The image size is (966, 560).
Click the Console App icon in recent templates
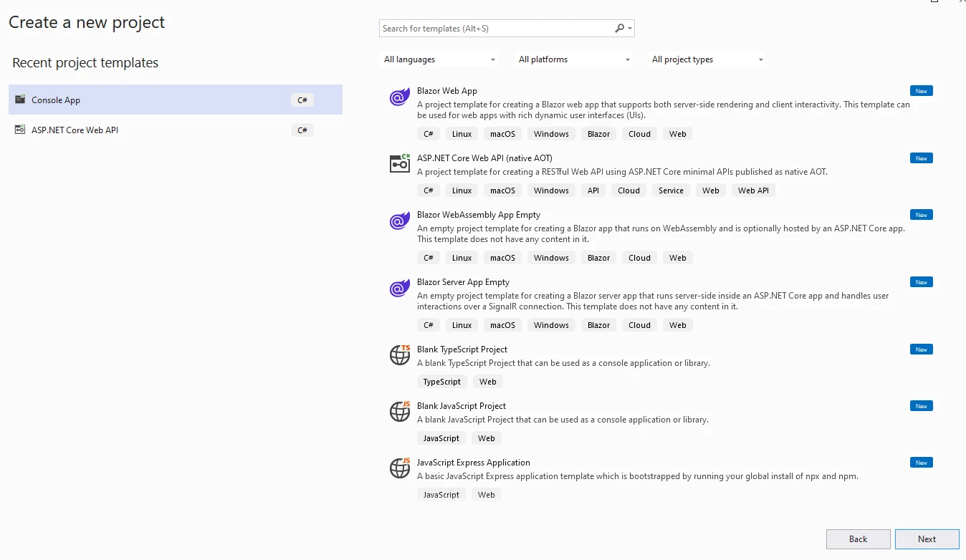(20, 100)
